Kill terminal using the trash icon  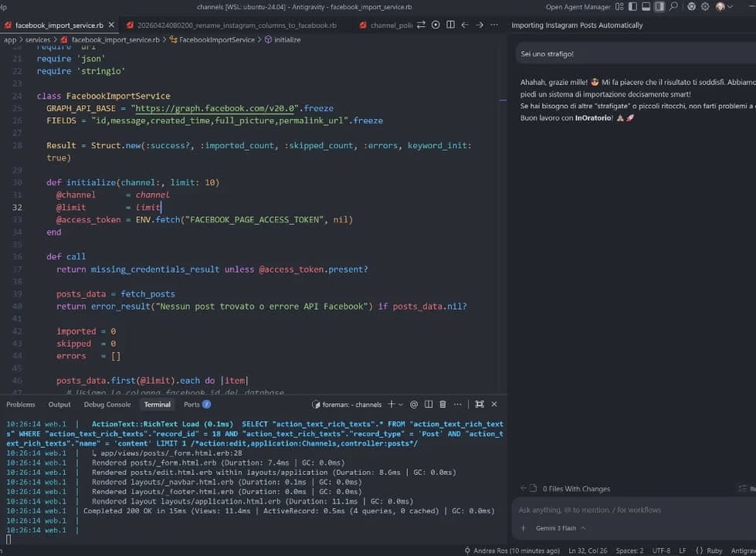pyautogui.click(x=442, y=404)
